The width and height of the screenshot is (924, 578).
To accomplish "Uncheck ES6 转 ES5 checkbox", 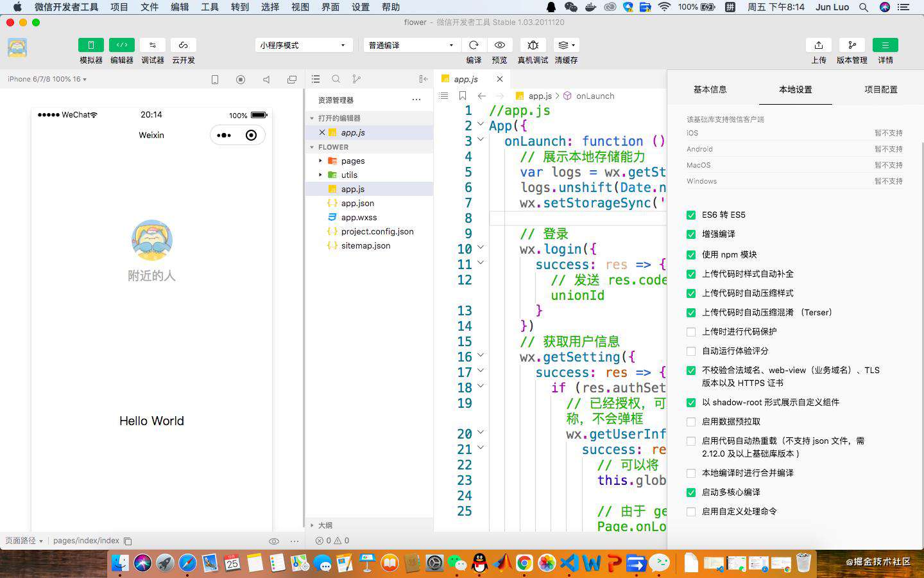I will pos(691,215).
